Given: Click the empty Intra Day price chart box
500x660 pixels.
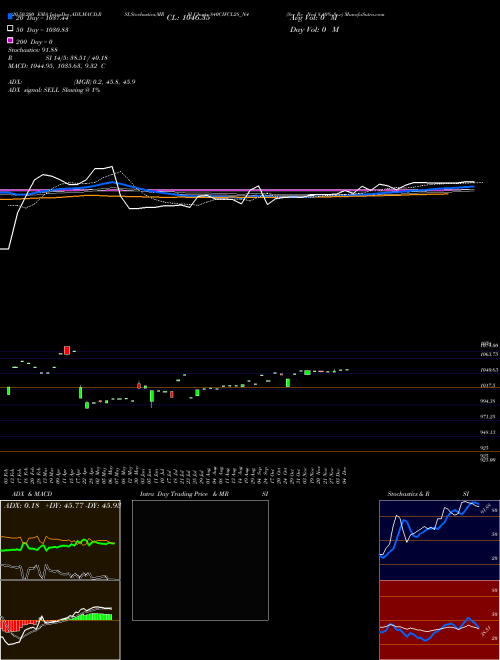Looking at the screenshot, I should [200, 560].
